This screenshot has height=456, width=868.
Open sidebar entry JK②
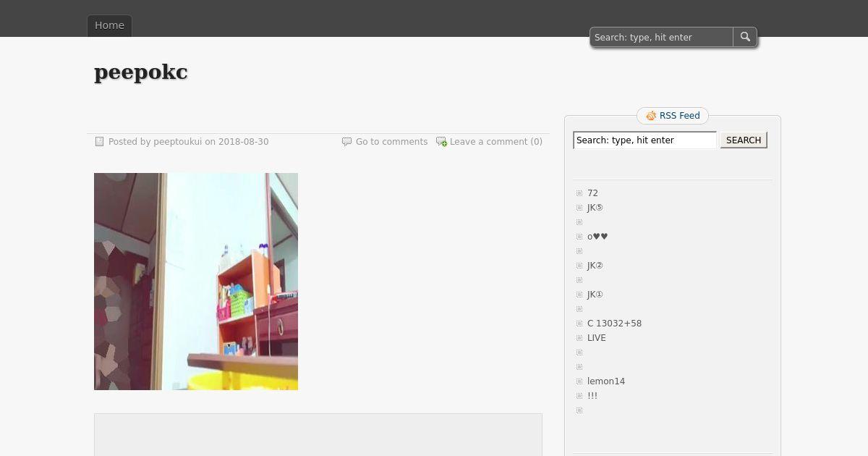[595, 266]
